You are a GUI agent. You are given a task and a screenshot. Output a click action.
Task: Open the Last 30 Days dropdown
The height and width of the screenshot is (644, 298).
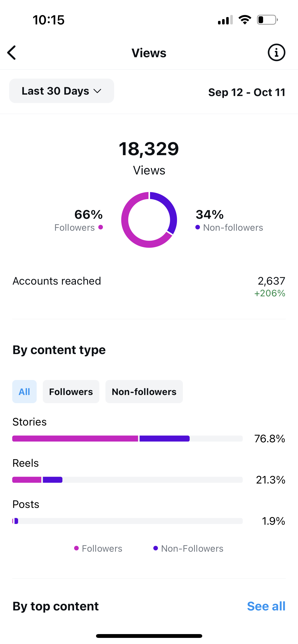point(62,91)
